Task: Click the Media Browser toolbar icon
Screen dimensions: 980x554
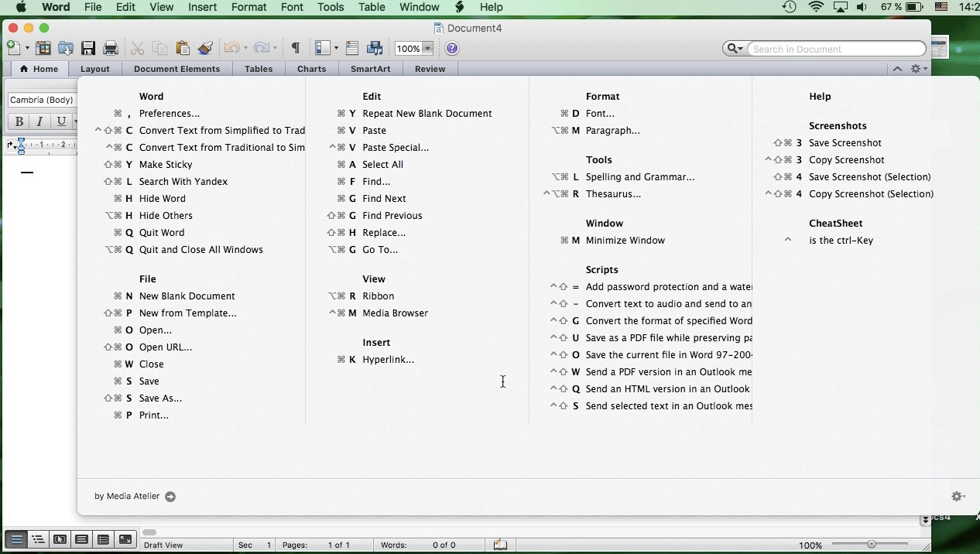Action: [375, 49]
